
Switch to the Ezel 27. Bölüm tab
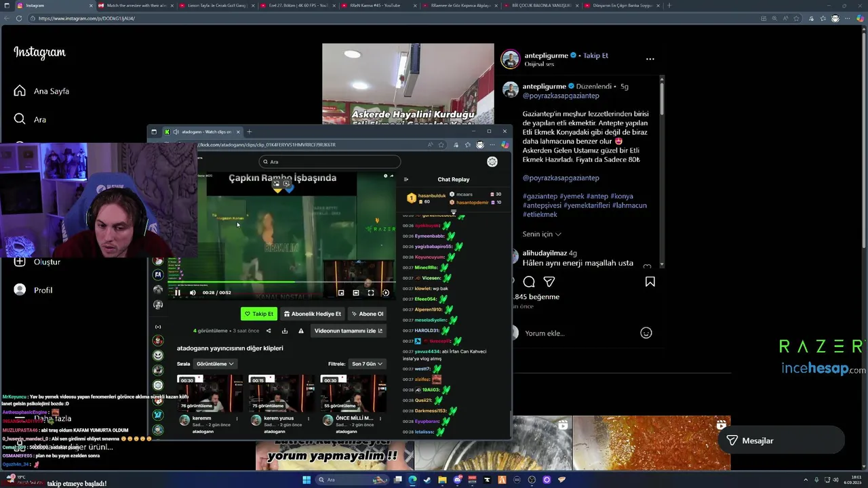click(x=298, y=5)
